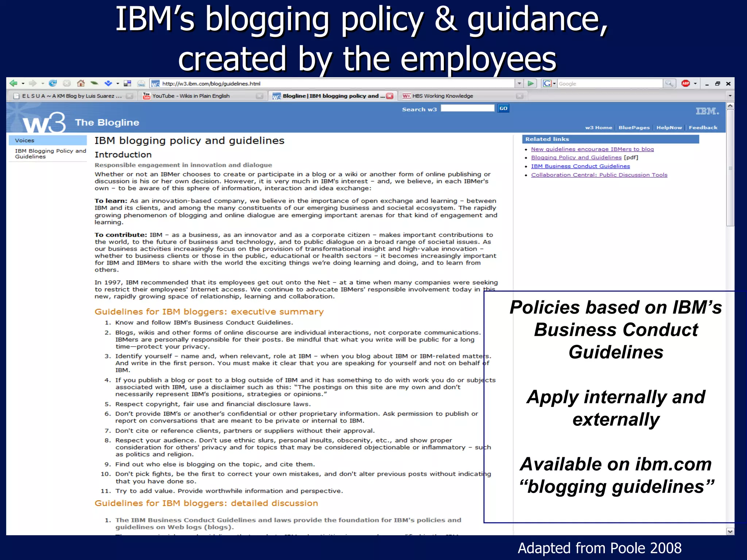Click the TAG toolbar icon
Viewport: 747px width, 560px height.
tap(141, 84)
